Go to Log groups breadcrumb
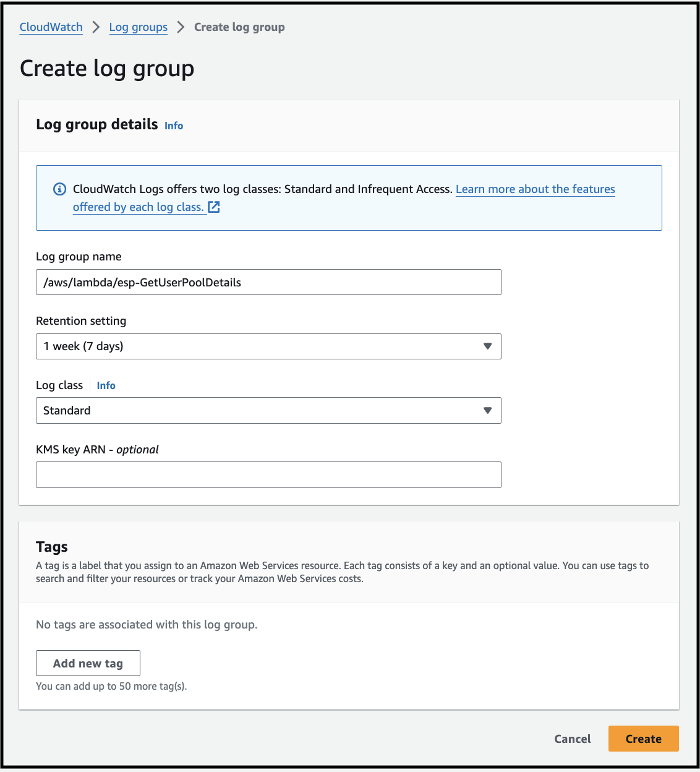Viewport: 700px width, 772px height. pos(139,27)
